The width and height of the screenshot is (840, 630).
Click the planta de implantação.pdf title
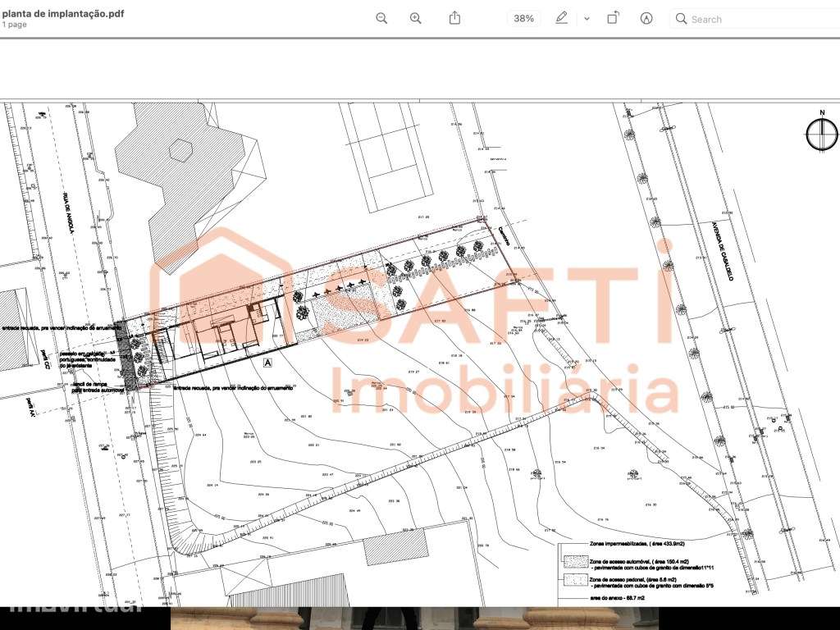pyautogui.click(x=63, y=13)
